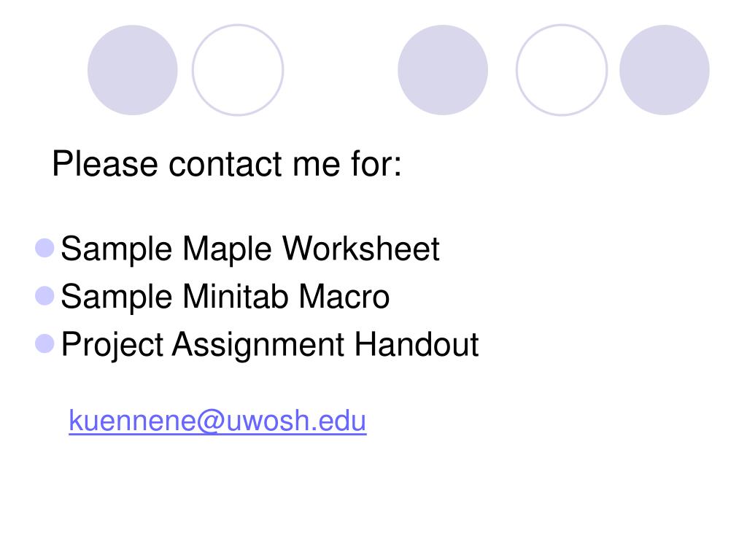
Task: Click the 'uwosh.edu' domain portion of the link
Action: click(296, 421)
